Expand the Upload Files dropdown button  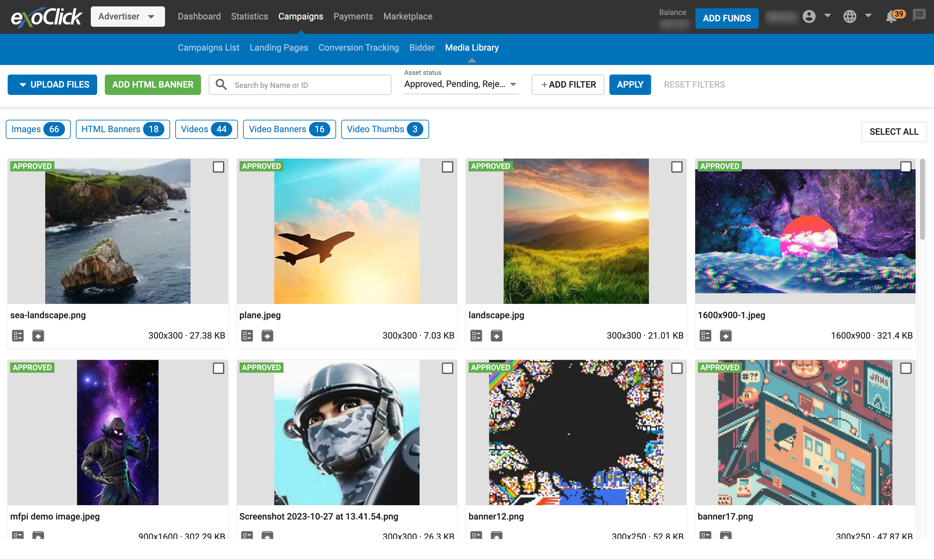coord(53,84)
